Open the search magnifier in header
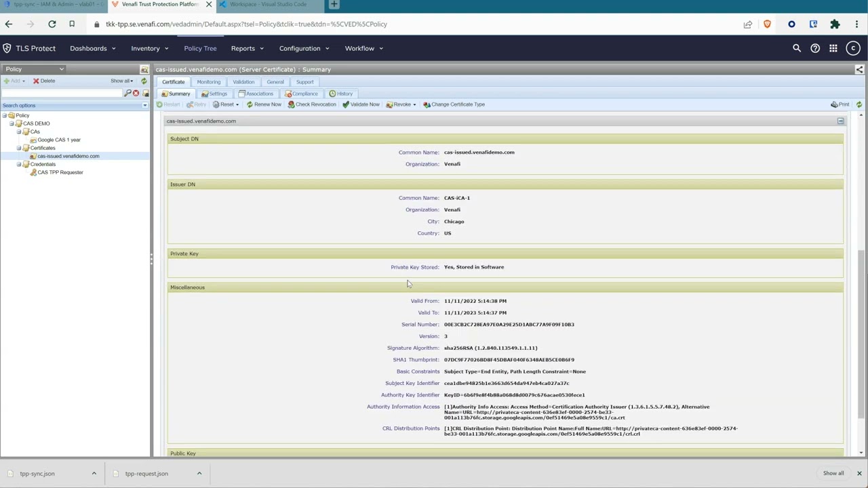The image size is (868, 488). pyautogui.click(x=797, y=48)
